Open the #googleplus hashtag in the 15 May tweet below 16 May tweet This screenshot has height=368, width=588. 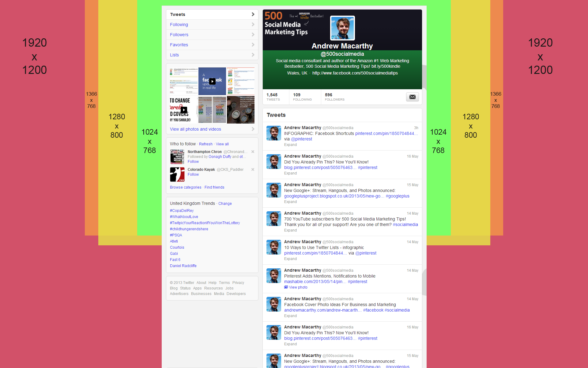pyautogui.click(x=398, y=196)
